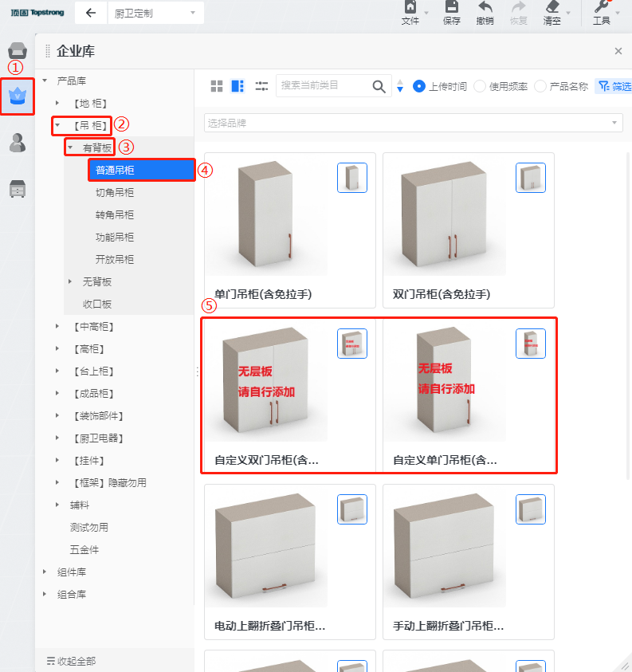Expand the 【台上柜】 category

(57, 371)
